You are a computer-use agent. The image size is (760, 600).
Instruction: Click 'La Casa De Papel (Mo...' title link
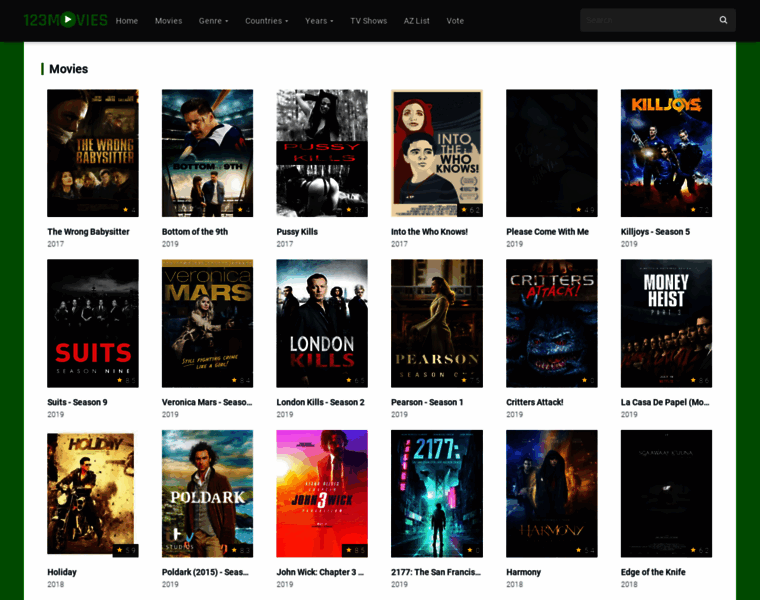pyautogui.click(x=665, y=402)
